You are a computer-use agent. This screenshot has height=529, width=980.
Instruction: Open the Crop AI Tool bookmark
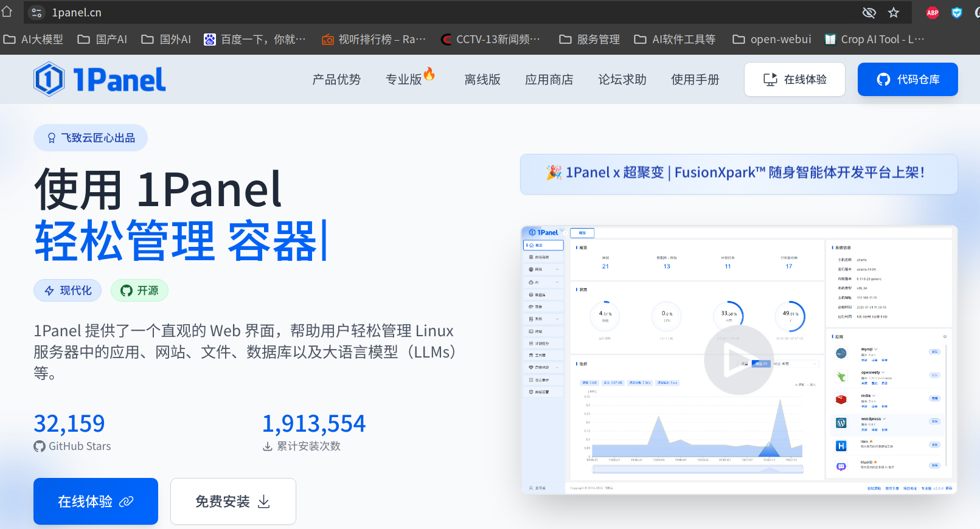tap(874, 40)
